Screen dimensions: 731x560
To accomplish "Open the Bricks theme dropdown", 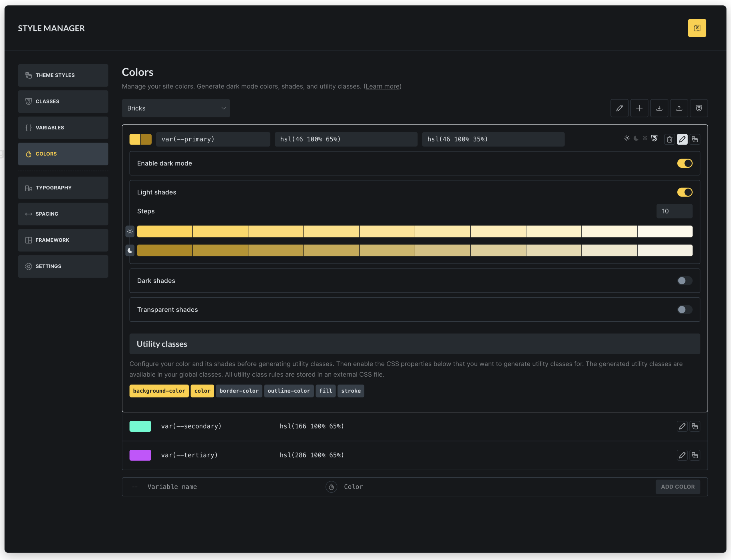I will click(176, 108).
